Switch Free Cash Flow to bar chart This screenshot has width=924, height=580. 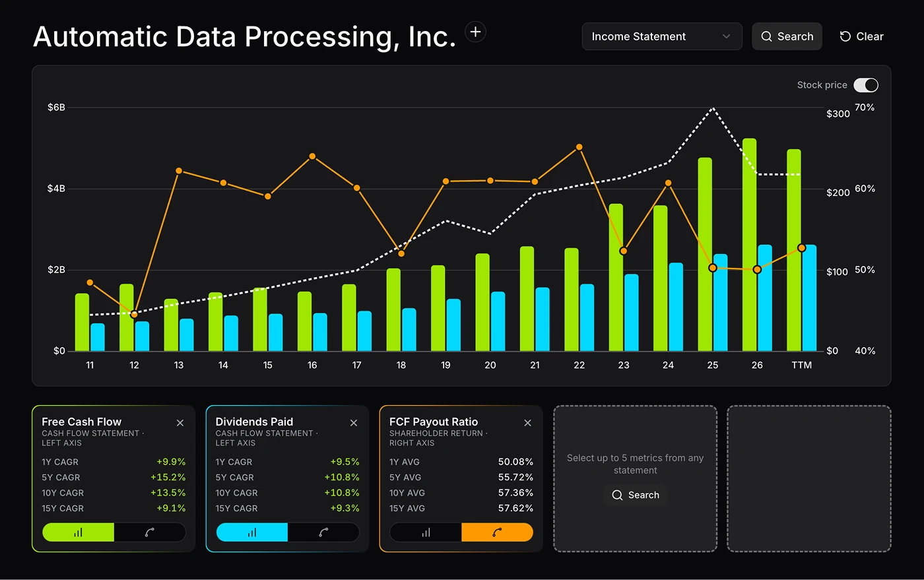point(79,532)
